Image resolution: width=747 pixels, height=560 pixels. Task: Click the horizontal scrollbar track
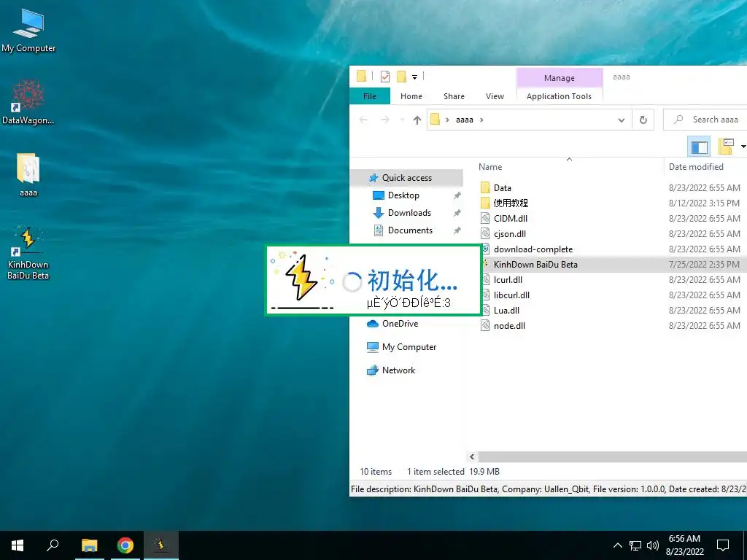612,457
